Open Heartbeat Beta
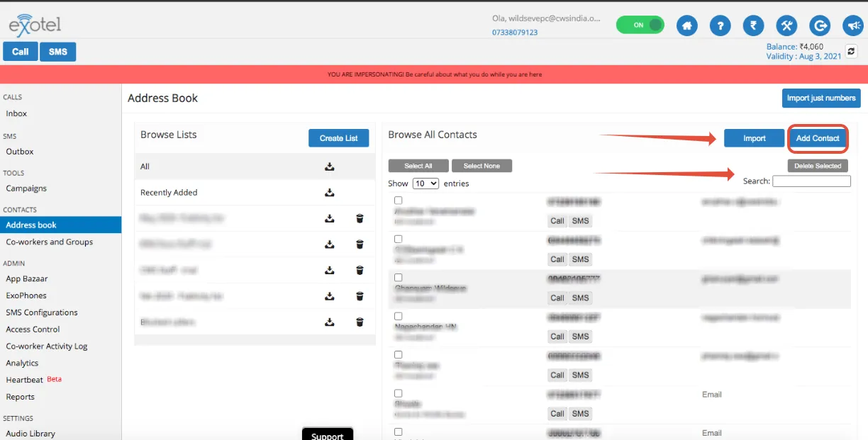The width and height of the screenshot is (868, 440). [x=33, y=380]
